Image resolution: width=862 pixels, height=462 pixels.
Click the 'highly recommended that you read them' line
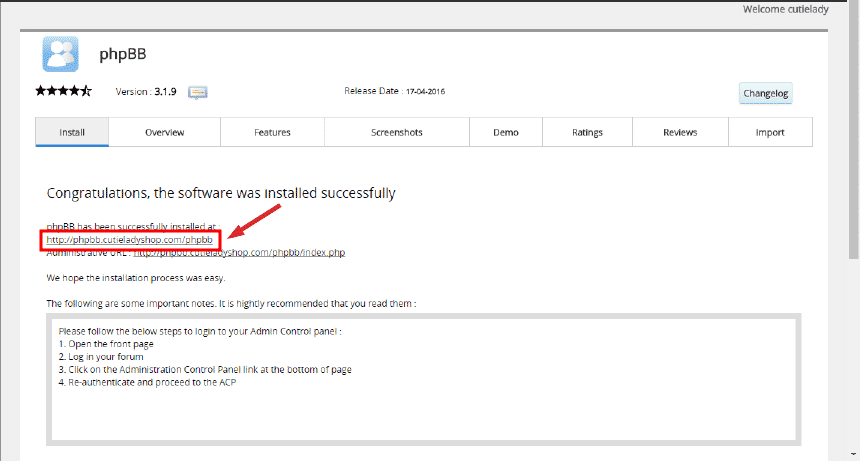click(231, 304)
